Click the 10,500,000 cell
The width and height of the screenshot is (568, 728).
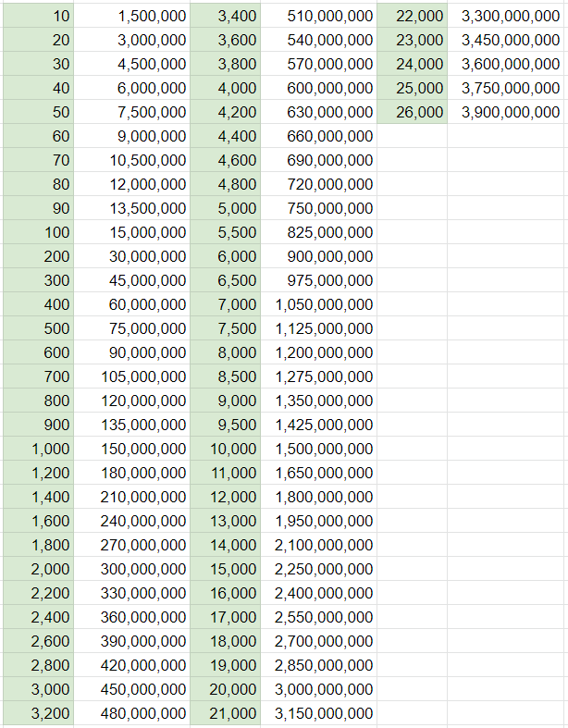coord(132,160)
